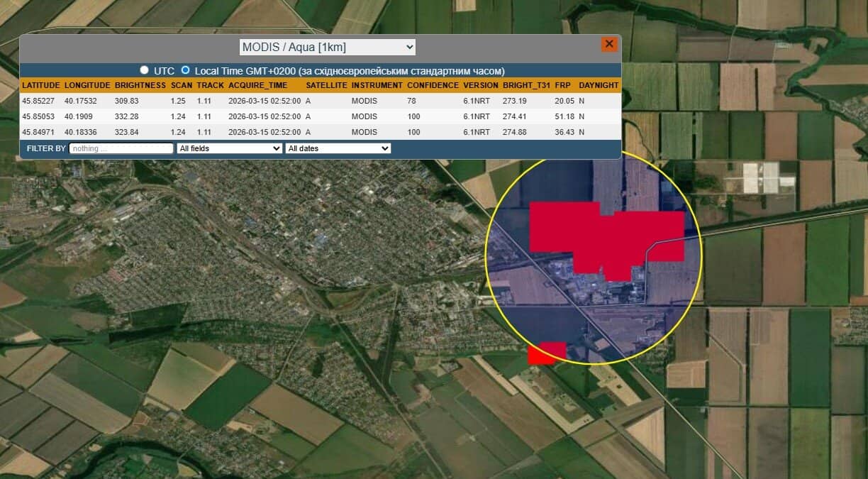
Task: Select the Local Time GMT+0200 radio button
Action: 186,70
